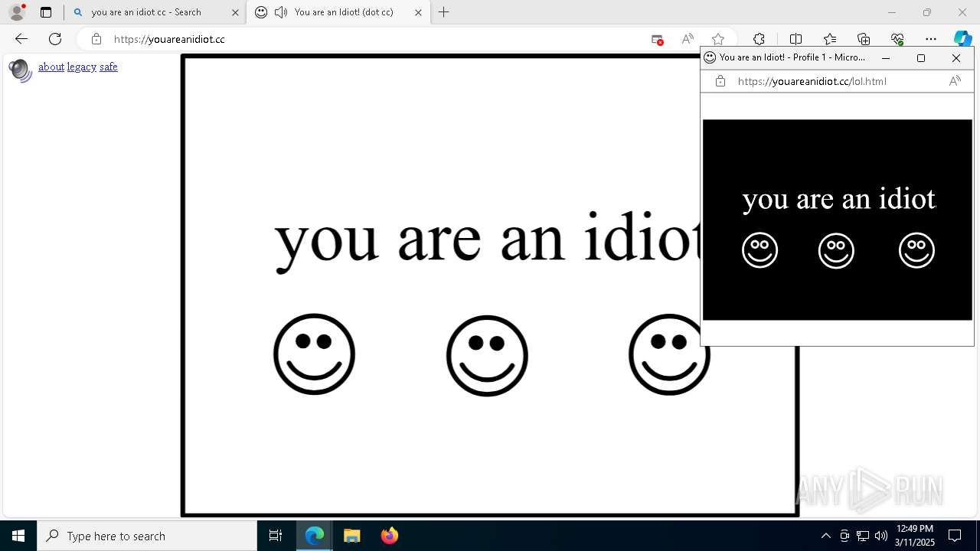Click the 'you are an idiot' text in popup
This screenshot has height=551, width=980.
pyautogui.click(x=839, y=199)
